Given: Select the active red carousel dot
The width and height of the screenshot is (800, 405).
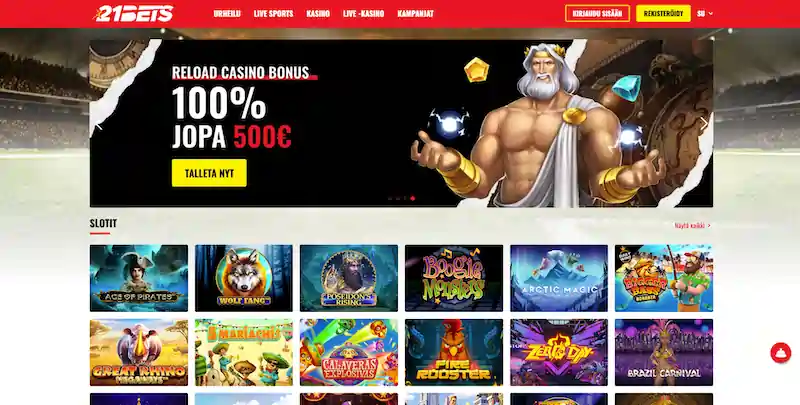Looking at the screenshot, I should coord(413,198).
